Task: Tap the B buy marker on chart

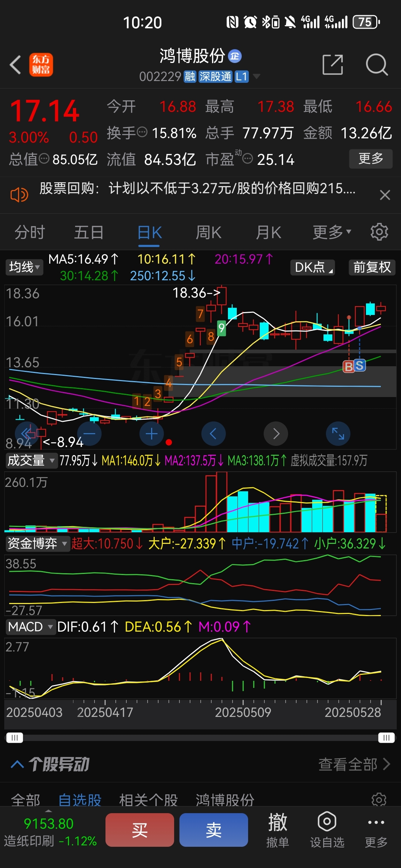Action: click(x=349, y=367)
